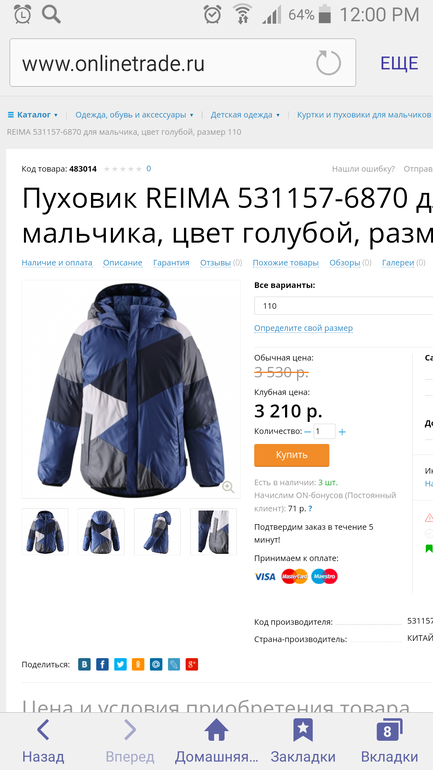Open the size 110 variants dropdown

point(344,305)
